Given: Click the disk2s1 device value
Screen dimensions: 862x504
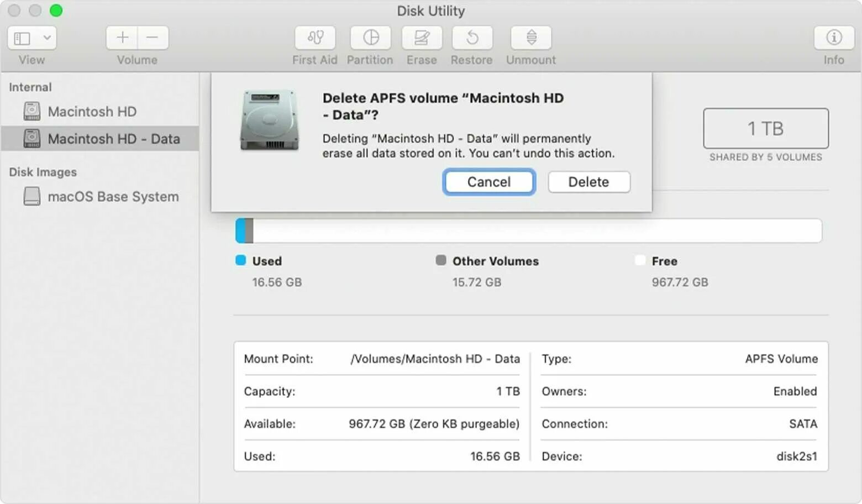Looking at the screenshot, I should pyautogui.click(x=797, y=456).
